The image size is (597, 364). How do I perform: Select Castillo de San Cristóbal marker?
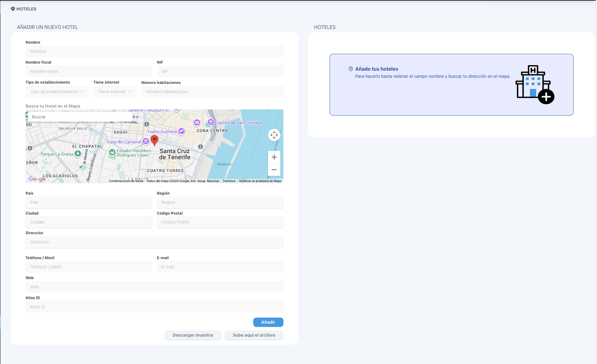coord(210,122)
